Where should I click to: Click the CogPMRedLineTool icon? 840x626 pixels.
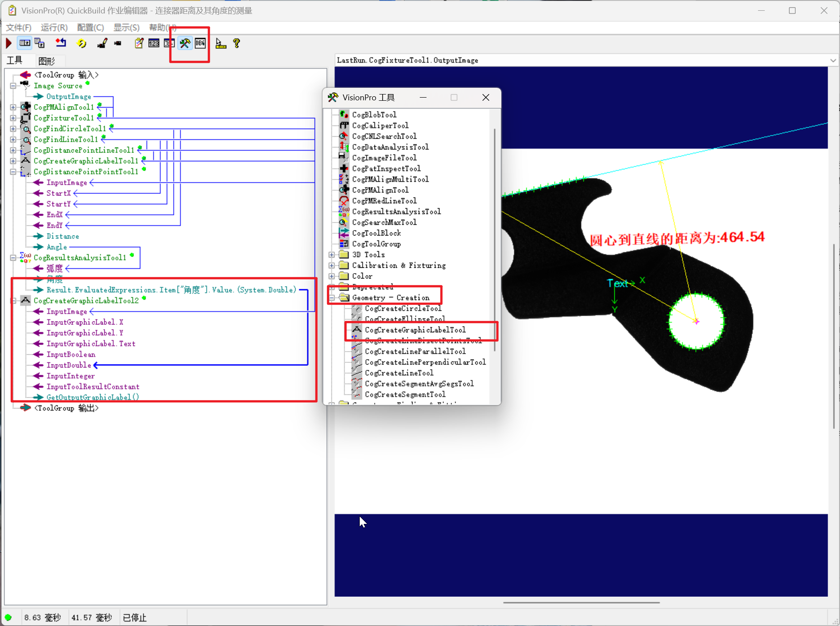tap(344, 201)
